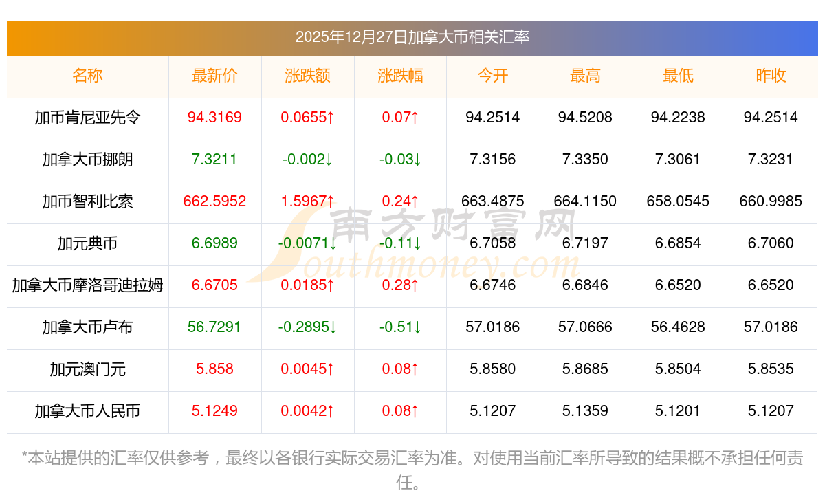Click change amount -0.2895↓
The width and height of the screenshot is (825, 504).
click(307, 327)
